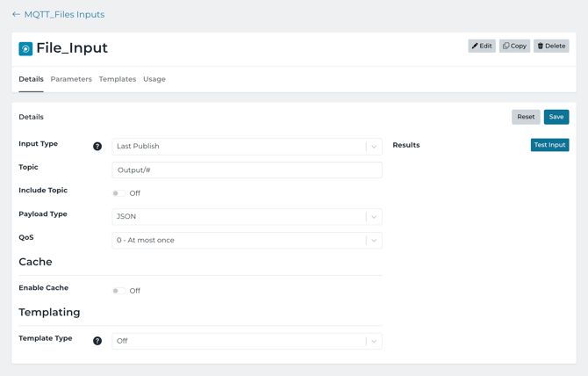Open the Input Type help question mark
This screenshot has width=588, height=376.
97,147
